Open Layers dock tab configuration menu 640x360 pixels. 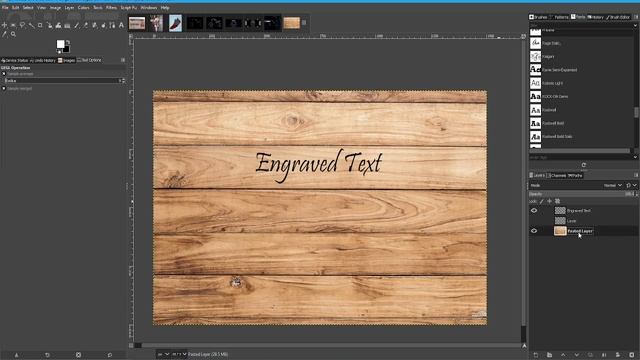click(636, 175)
